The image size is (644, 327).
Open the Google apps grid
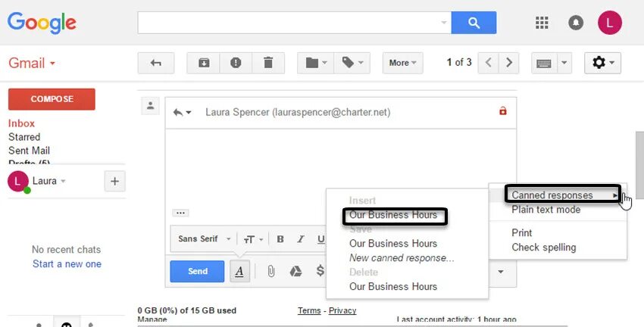(x=542, y=23)
